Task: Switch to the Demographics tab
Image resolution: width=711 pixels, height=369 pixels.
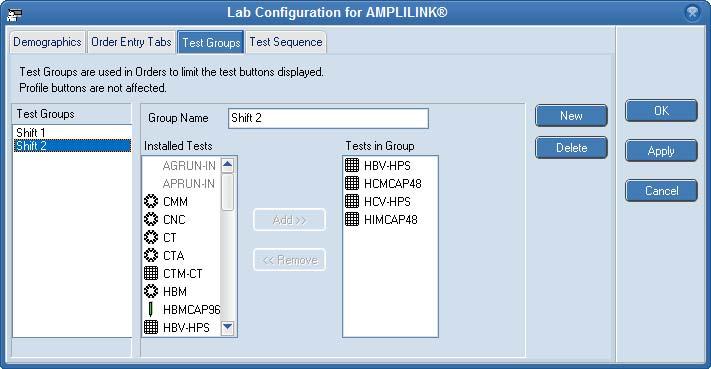Action: click(x=47, y=42)
